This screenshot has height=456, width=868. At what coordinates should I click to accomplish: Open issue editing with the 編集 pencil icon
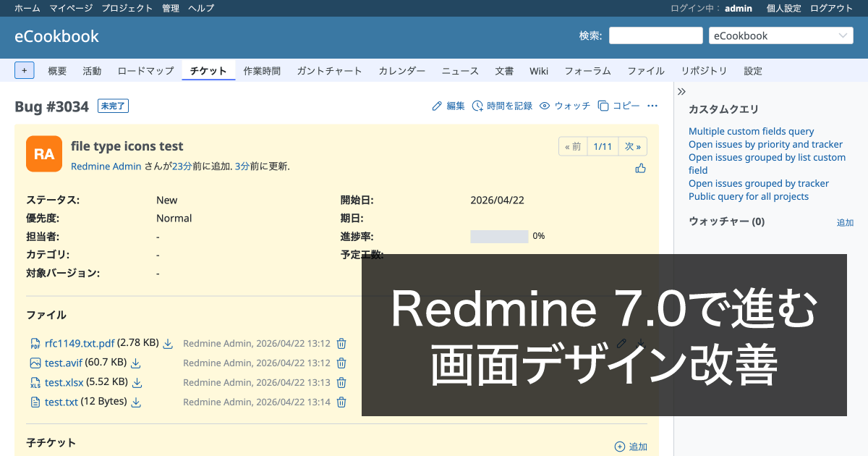coord(435,105)
